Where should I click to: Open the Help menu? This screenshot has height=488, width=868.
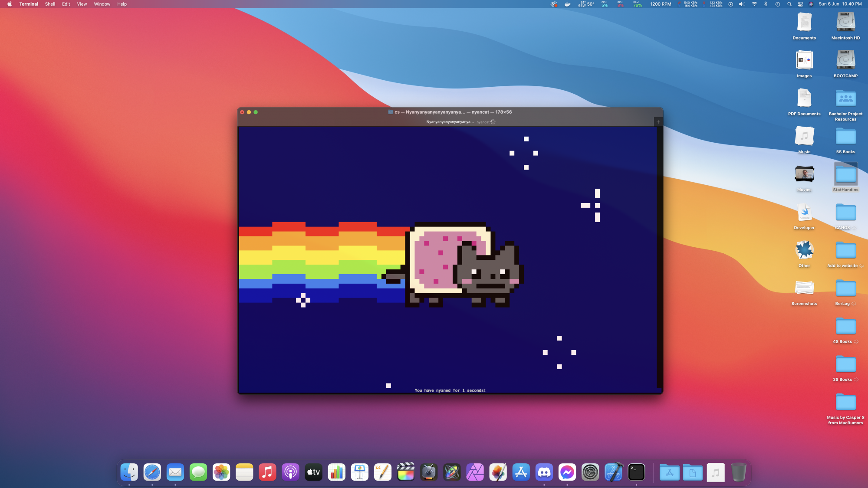(x=122, y=4)
